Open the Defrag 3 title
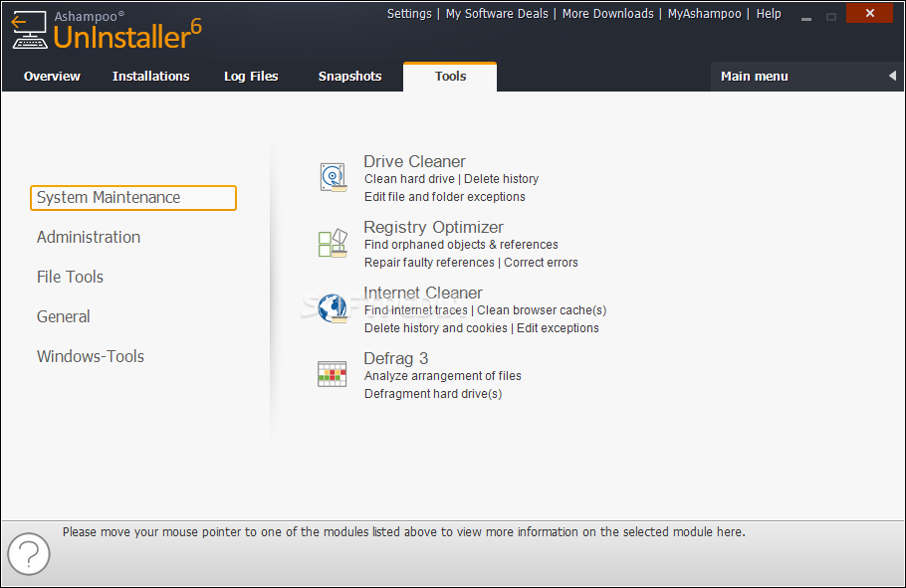Viewport: 906px width, 588px height. pyautogui.click(x=396, y=358)
